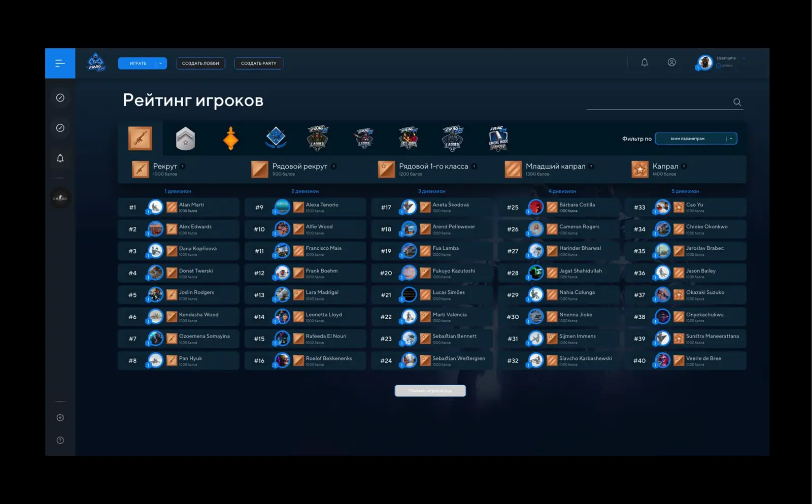Click the info icon next to Капрал
This screenshot has height=504, width=812.
(684, 166)
